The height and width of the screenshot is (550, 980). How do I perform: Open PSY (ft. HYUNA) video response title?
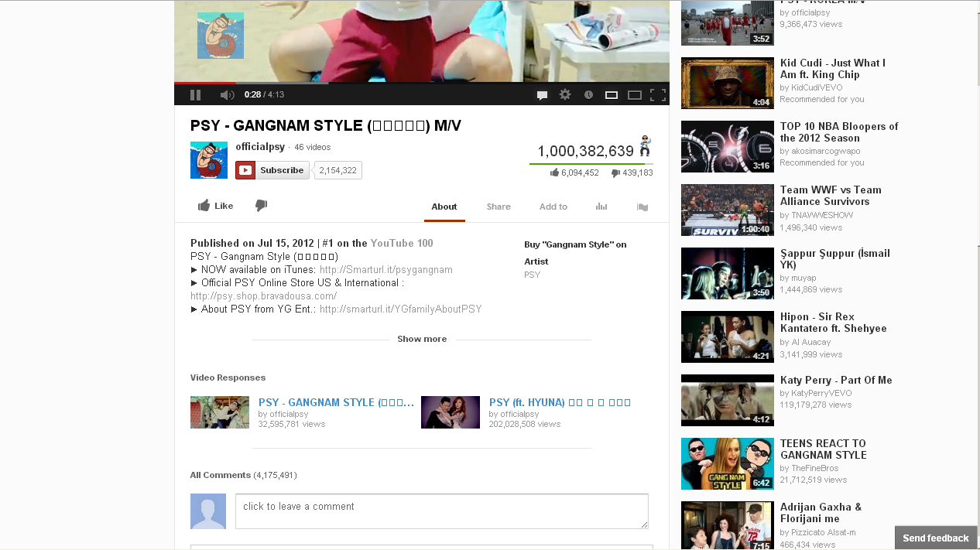pyautogui.click(x=560, y=402)
